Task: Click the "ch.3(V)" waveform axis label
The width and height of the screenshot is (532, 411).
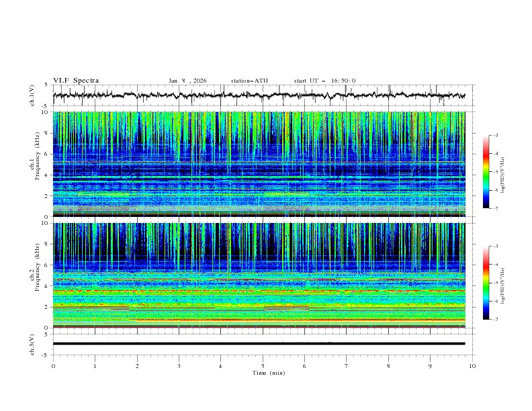Action: [32, 345]
